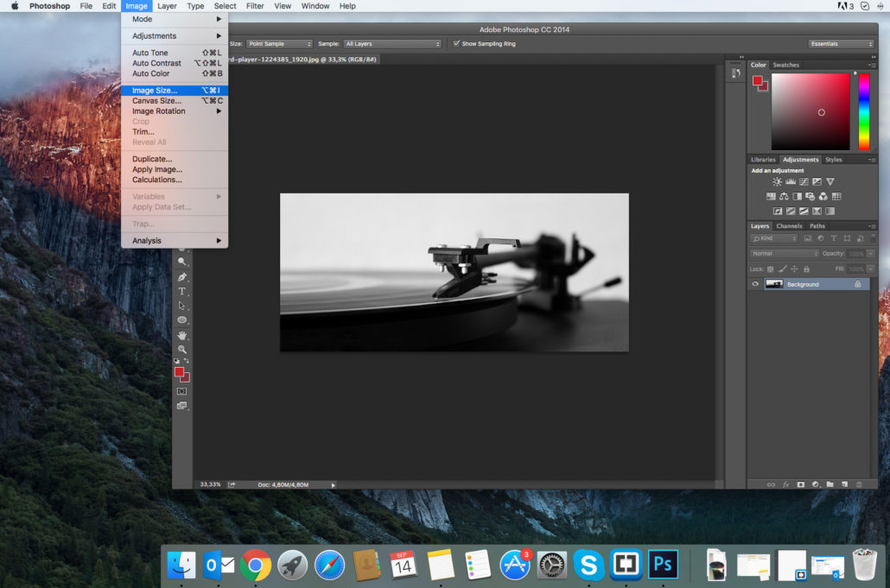Click the foreground color swatch in toolbar
890x588 pixels.
tap(179, 372)
